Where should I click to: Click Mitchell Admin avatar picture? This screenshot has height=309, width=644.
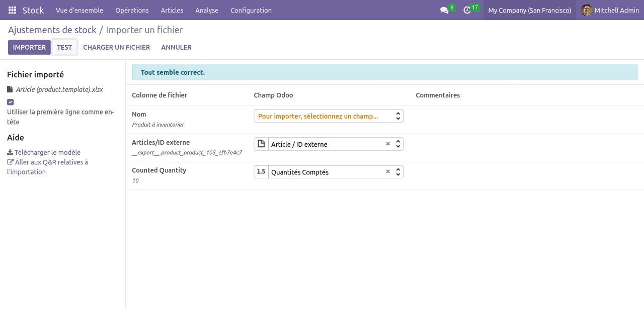pyautogui.click(x=587, y=10)
